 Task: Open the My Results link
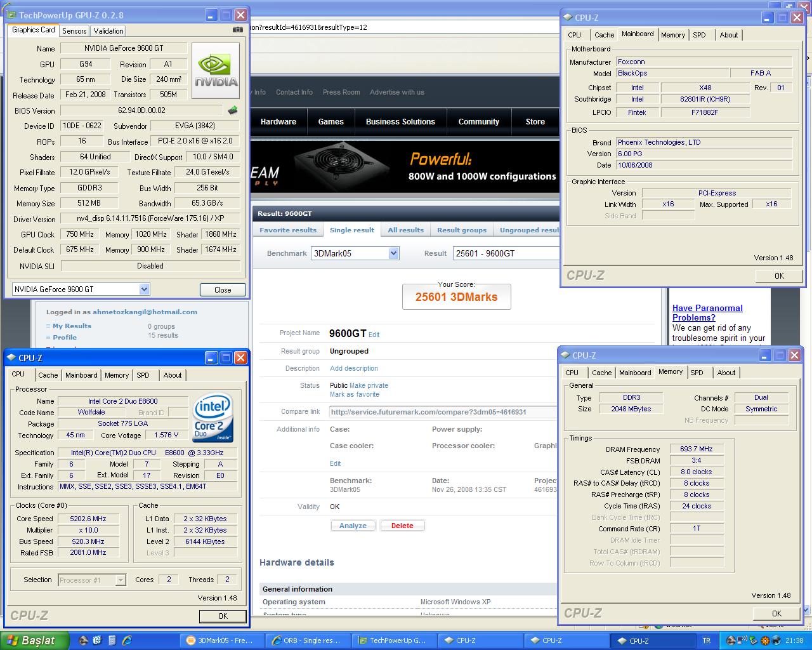tap(72, 326)
